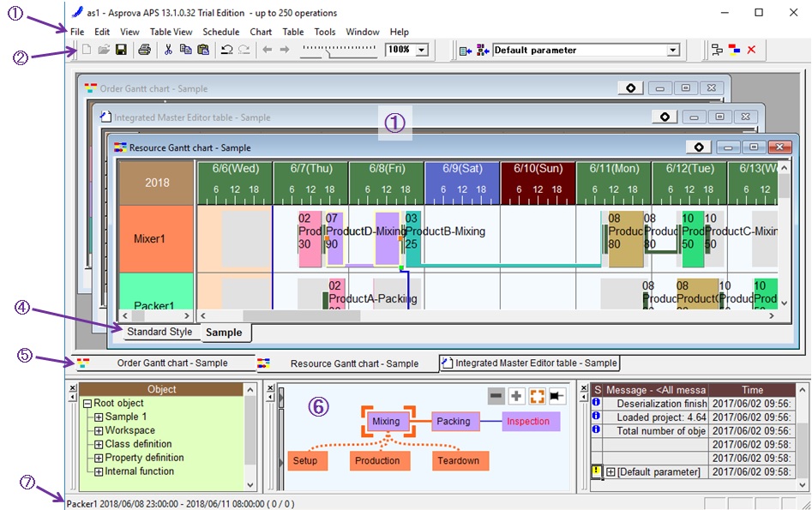
Task: Zoom out process diagram with minus button
Action: (496, 396)
